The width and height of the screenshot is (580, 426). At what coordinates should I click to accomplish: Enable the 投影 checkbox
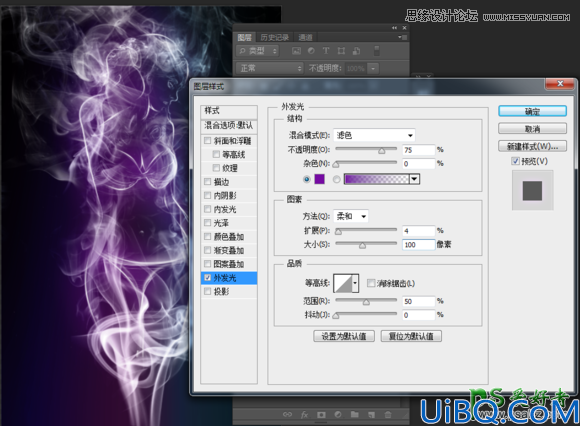point(208,291)
